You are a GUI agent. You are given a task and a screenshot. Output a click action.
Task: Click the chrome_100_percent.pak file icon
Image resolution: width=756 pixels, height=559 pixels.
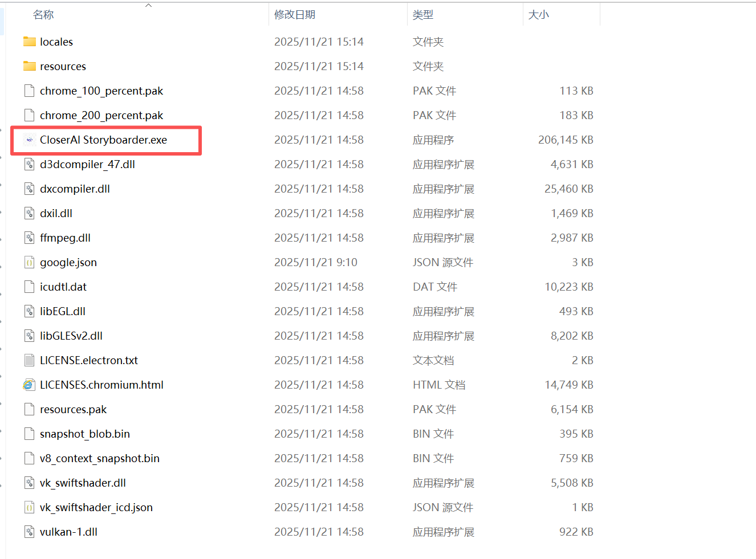point(30,91)
